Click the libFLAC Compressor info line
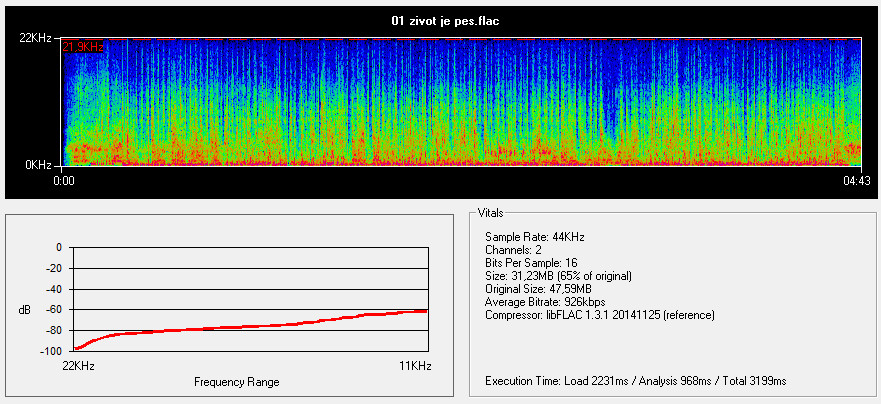 click(599, 315)
